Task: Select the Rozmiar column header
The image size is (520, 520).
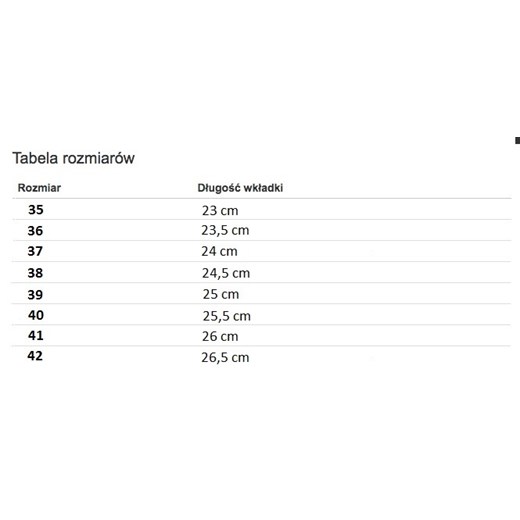Action: click(39, 188)
